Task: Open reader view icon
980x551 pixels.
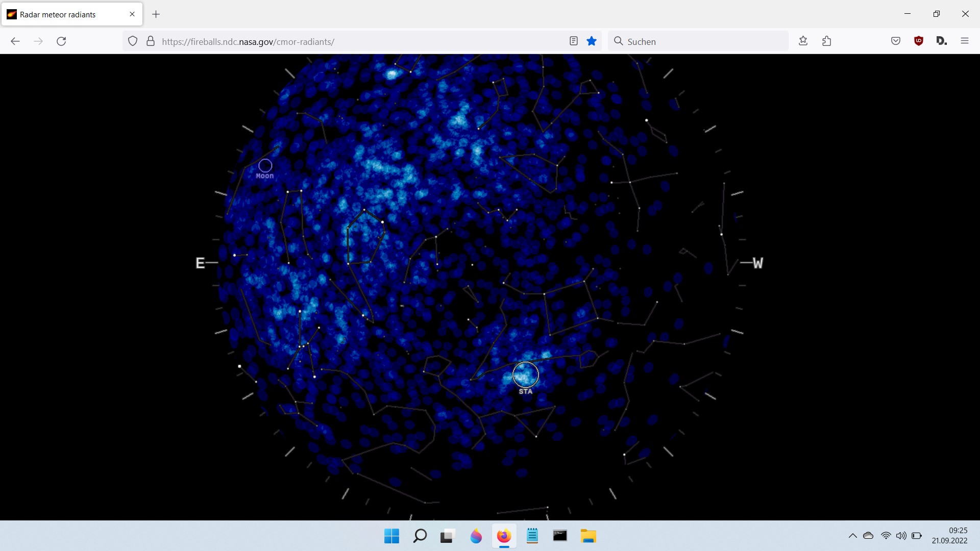Action: [x=574, y=41]
